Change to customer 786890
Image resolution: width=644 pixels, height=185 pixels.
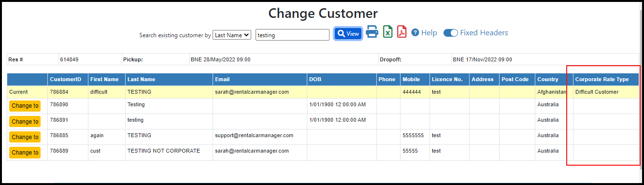(x=25, y=106)
